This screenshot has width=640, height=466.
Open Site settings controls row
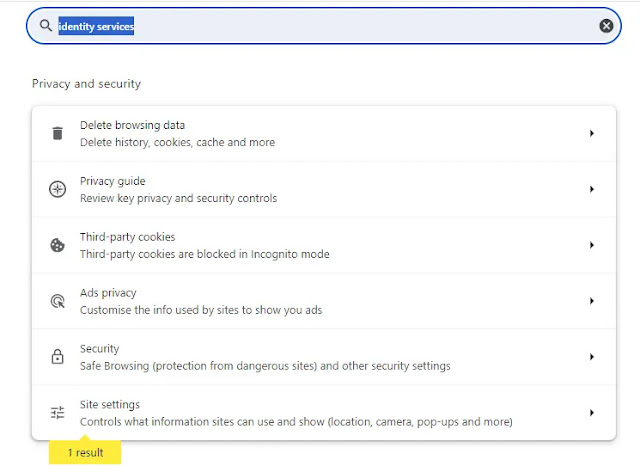(x=324, y=413)
